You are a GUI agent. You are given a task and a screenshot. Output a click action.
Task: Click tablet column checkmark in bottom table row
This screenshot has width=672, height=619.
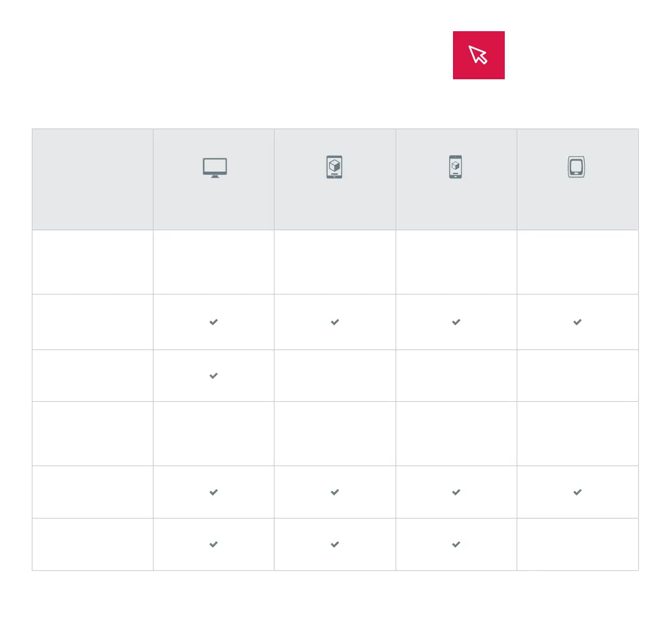coord(334,544)
